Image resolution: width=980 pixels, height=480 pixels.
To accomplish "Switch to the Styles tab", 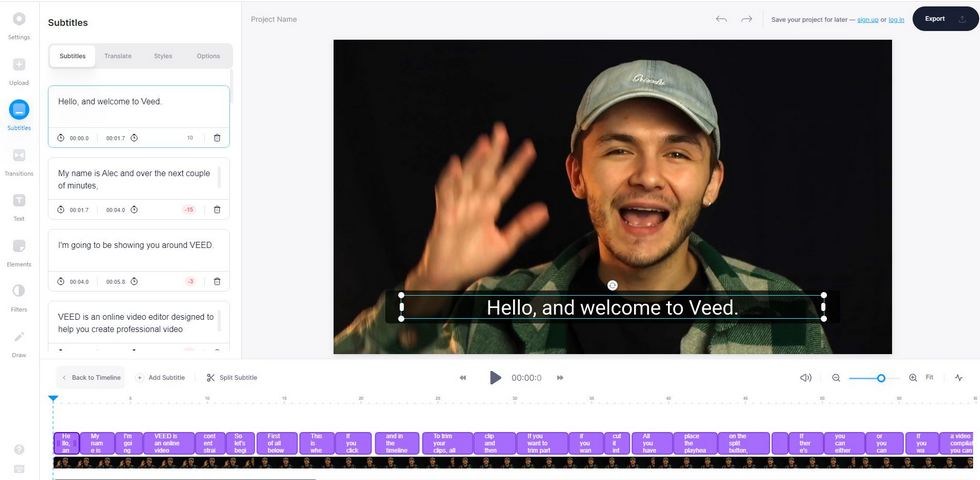I will 163,56.
